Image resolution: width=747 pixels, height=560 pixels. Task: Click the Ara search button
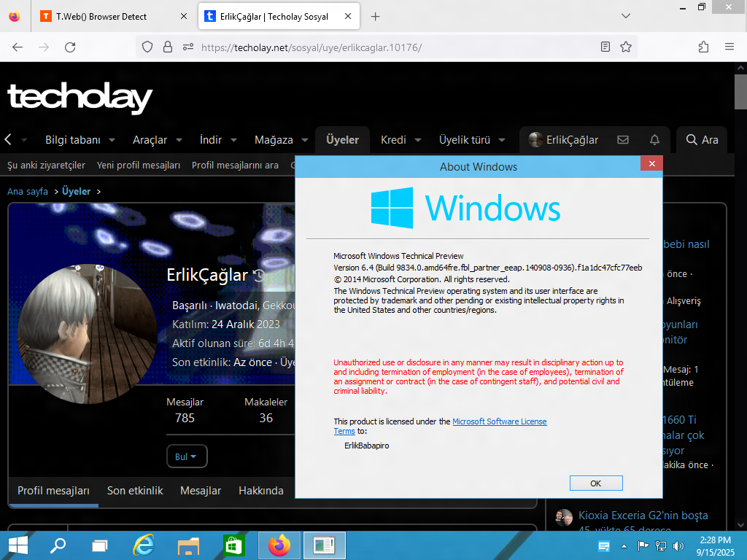(x=702, y=140)
